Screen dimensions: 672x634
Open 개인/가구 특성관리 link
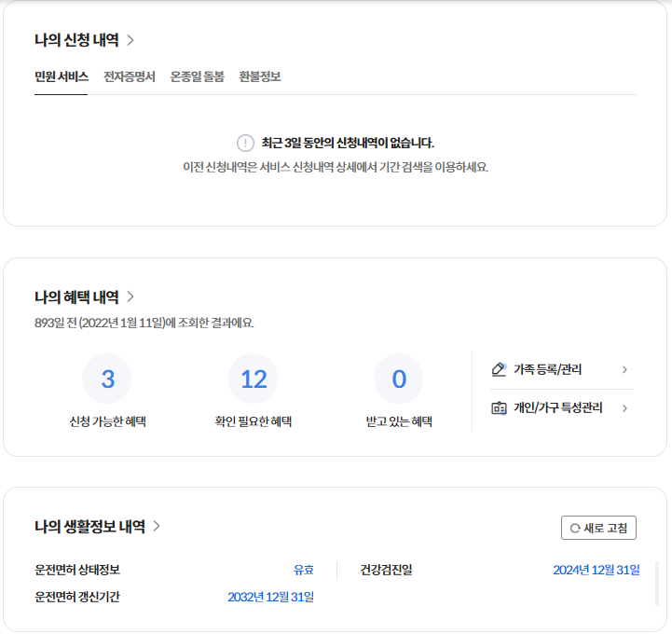point(558,407)
